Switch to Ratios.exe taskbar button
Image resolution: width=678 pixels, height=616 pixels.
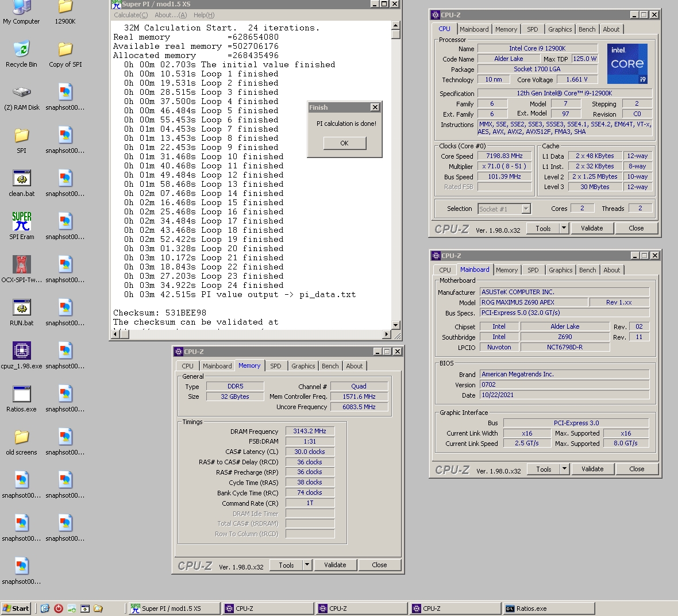pos(548,608)
